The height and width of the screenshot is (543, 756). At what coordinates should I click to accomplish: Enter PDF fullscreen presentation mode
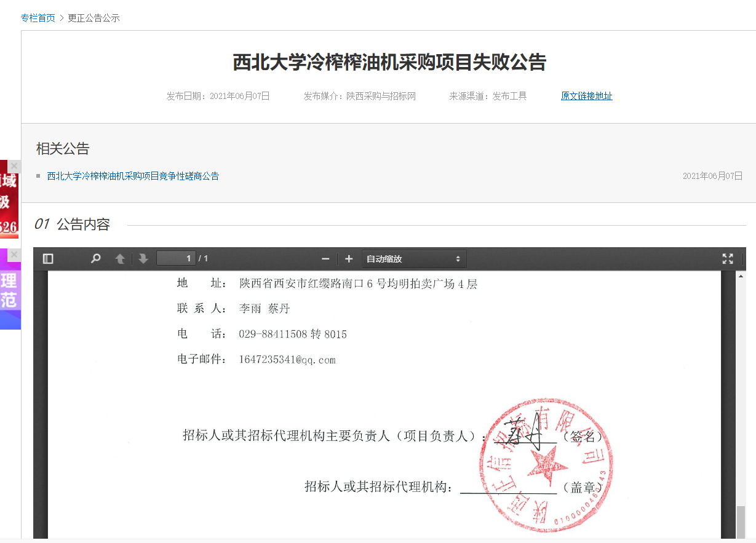click(727, 259)
